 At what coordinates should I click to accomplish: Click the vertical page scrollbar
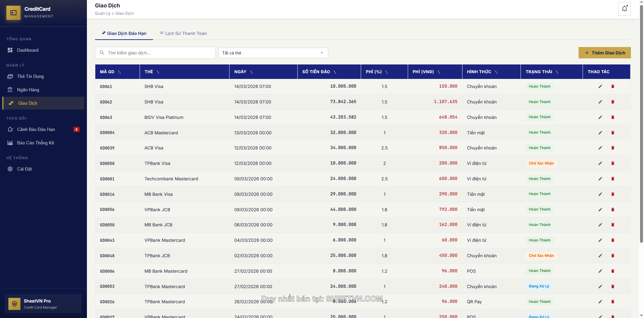[641, 134]
